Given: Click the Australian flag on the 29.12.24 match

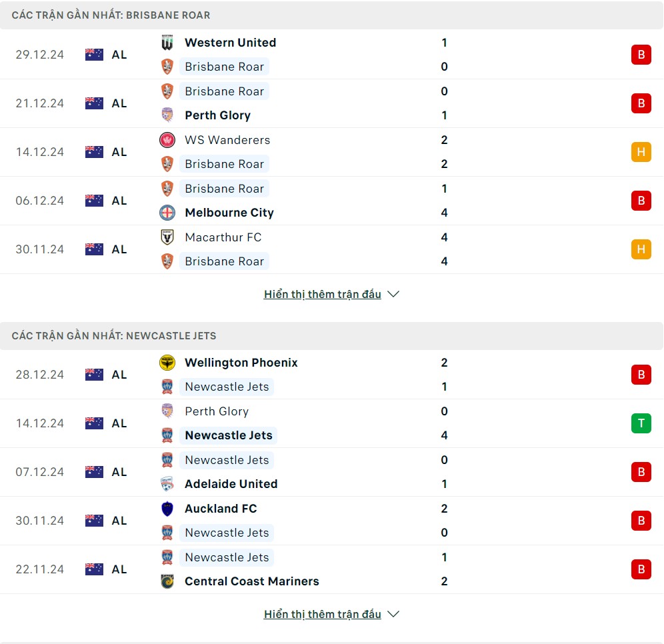Looking at the screenshot, I should point(94,55).
